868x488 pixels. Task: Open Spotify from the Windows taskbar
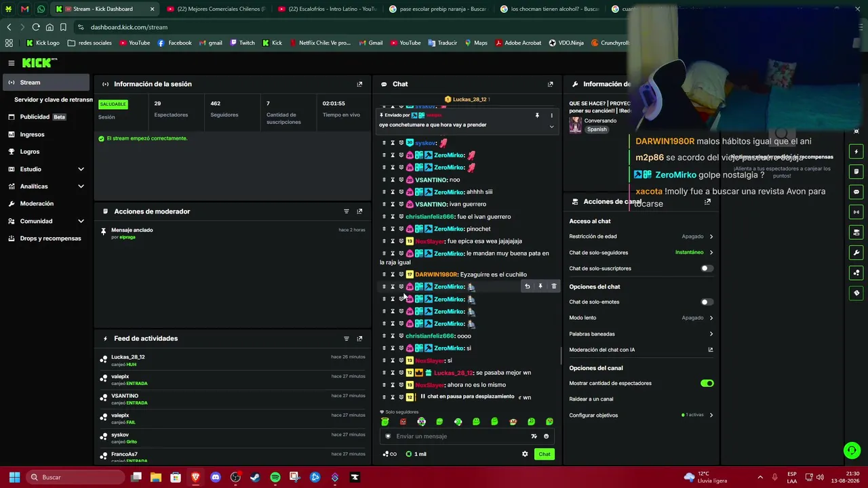click(275, 477)
